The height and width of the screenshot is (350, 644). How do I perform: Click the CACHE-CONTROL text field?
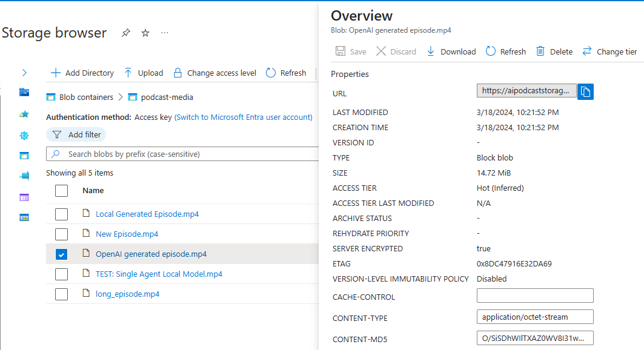[x=535, y=296]
